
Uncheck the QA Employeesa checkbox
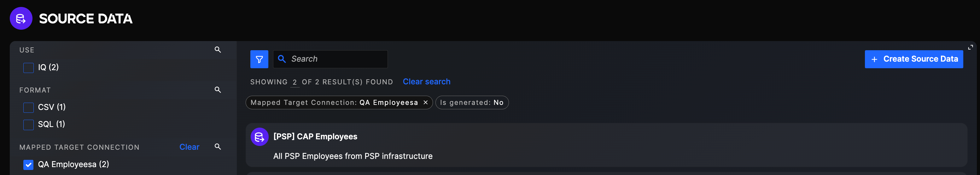[x=28, y=165]
